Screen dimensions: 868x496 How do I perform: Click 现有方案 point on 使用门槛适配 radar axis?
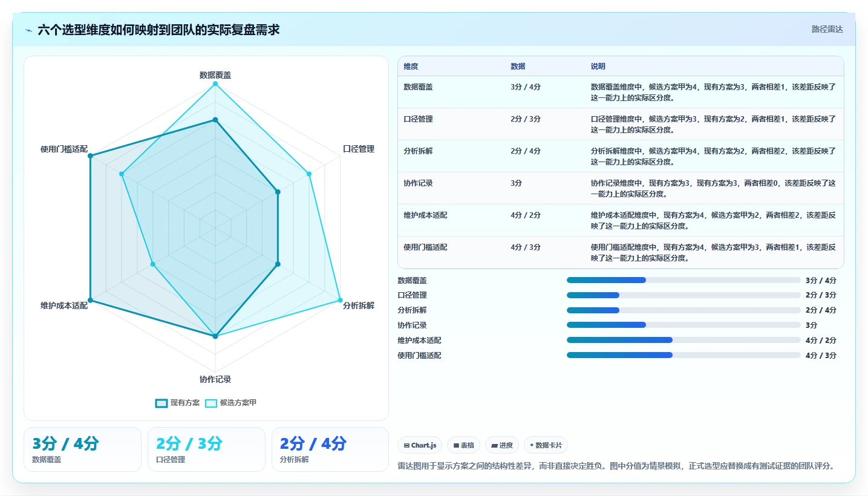(90, 156)
